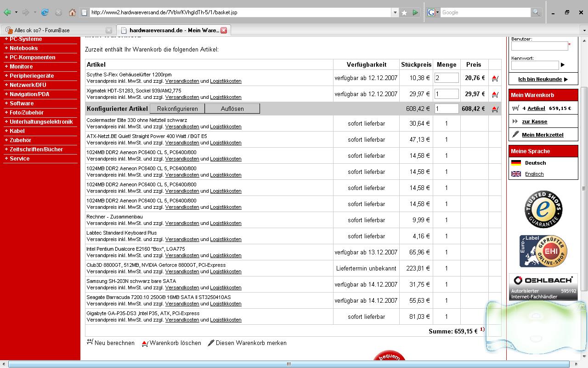Edit quantity field for Xigmatek HDT-S1283
Viewport: 588px width, 368px height.
[447, 94]
